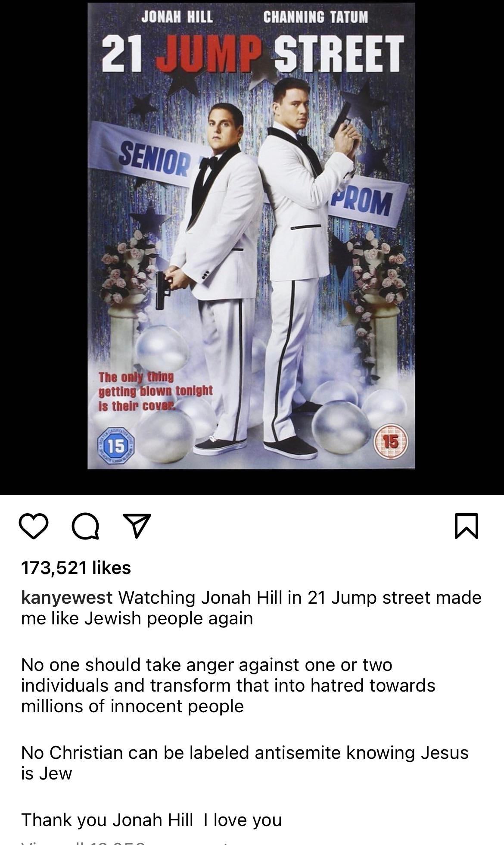Like the post with the heart icon
Viewport: 504px width, 845px height.
point(34,526)
